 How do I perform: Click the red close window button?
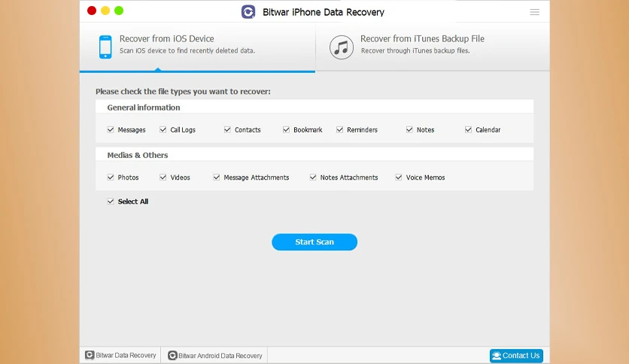(x=92, y=11)
